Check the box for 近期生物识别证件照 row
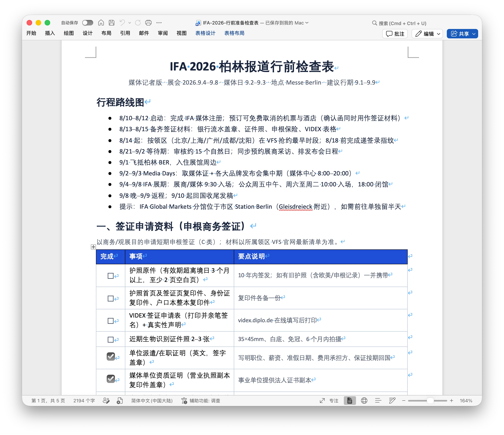 pos(111,339)
